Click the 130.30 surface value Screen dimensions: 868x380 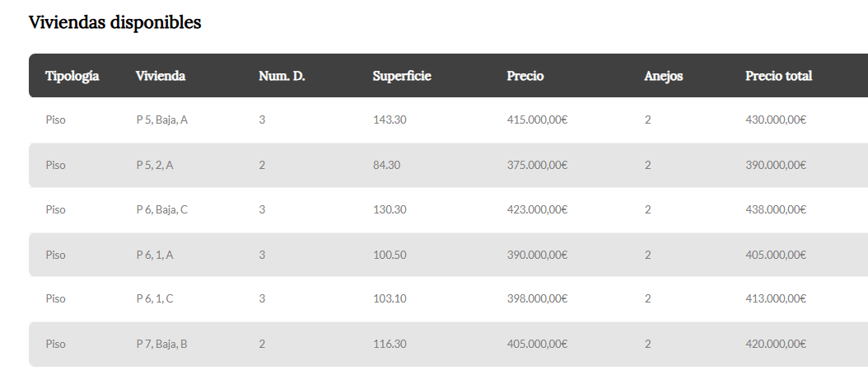tap(390, 209)
